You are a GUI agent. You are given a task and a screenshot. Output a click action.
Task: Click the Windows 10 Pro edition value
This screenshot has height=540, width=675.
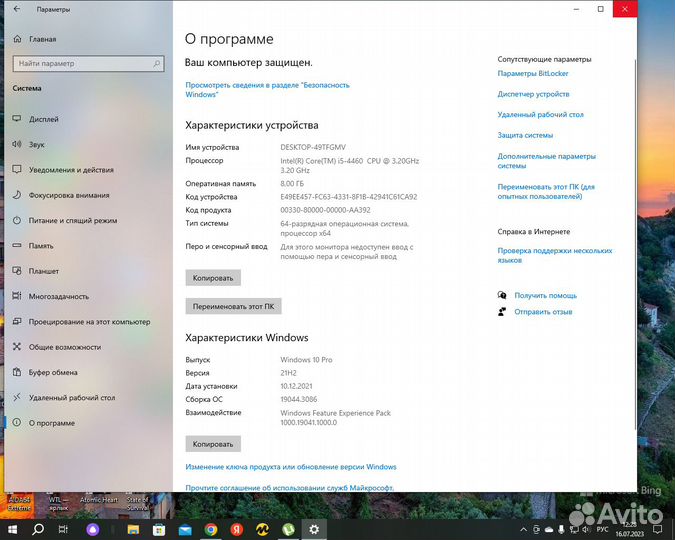[x=307, y=360]
